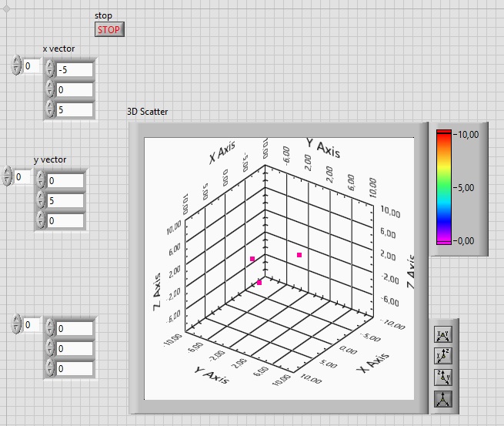Click the y vector index display box
This screenshot has height=426, width=504.
[x=23, y=176]
